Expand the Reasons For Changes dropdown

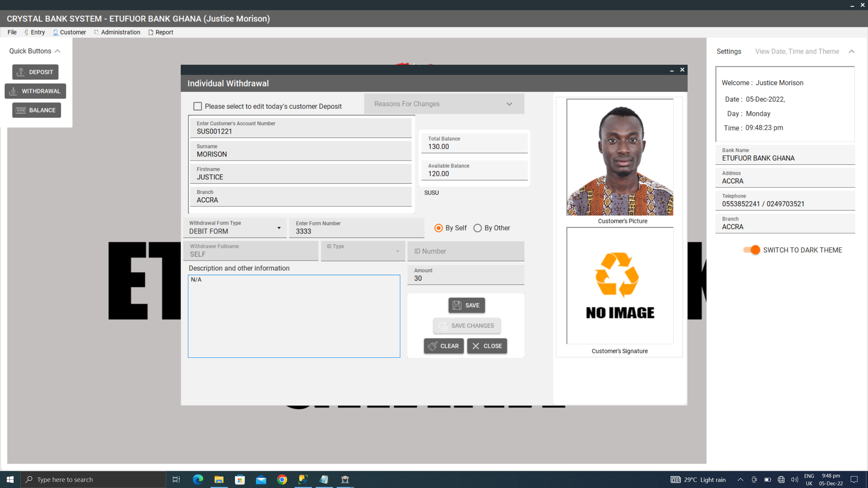point(509,104)
